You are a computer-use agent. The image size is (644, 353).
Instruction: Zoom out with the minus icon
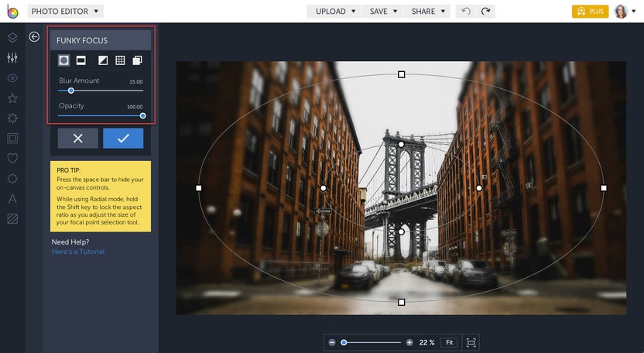[332, 342]
